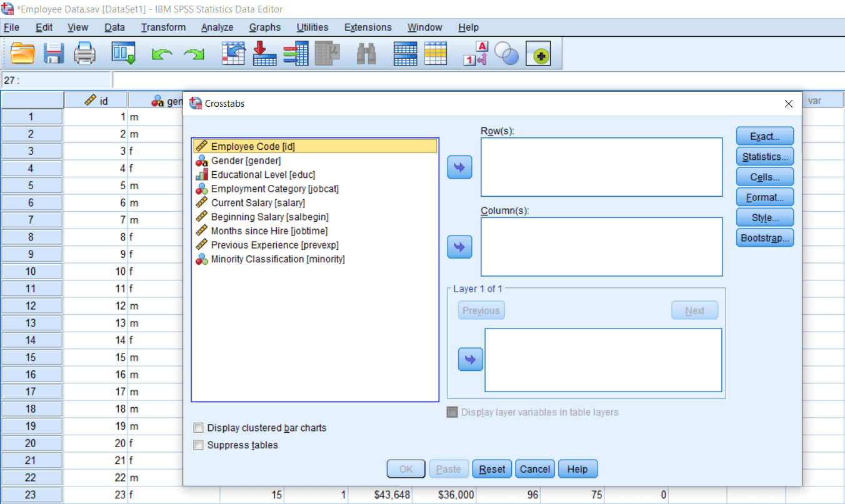Open the Transform menu

point(163,27)
